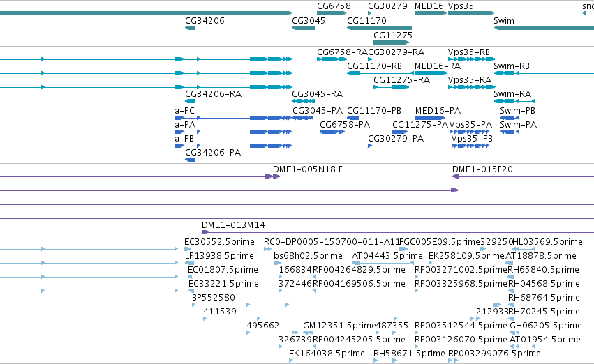Select EST RH04568.5prime label
The height and width of the screenshot is (364, 594).
tap(544, 285)
